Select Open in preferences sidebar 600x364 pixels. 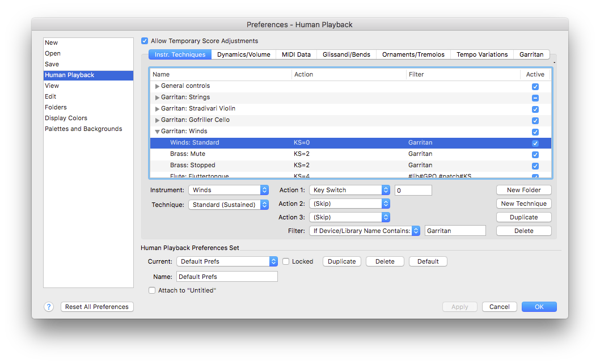pos(88,54)
